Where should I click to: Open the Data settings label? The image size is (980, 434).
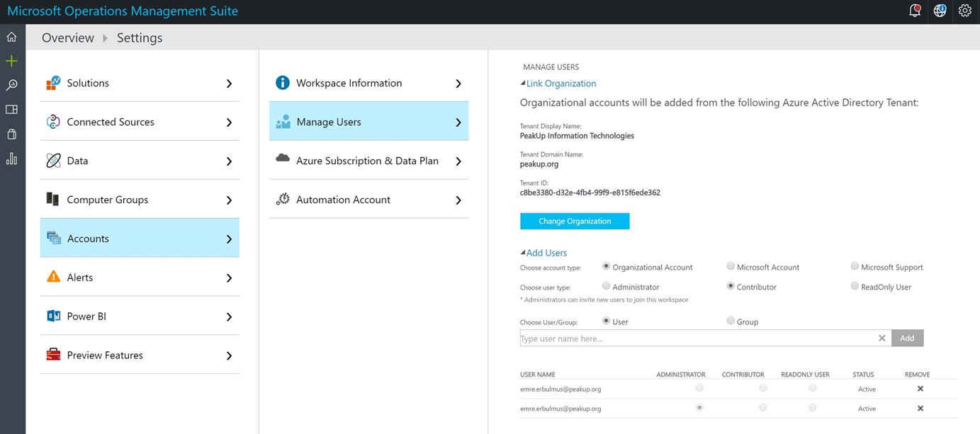(77, 161)
